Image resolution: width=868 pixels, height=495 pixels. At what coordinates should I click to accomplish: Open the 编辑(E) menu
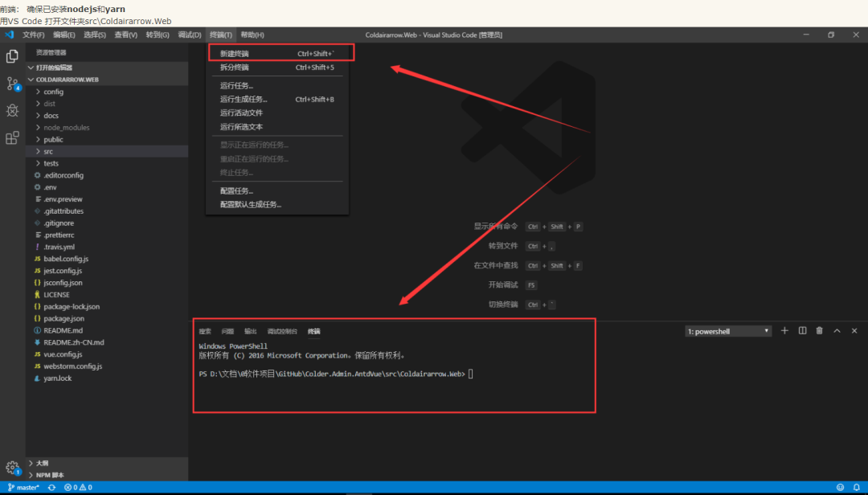tap(64, 35)
